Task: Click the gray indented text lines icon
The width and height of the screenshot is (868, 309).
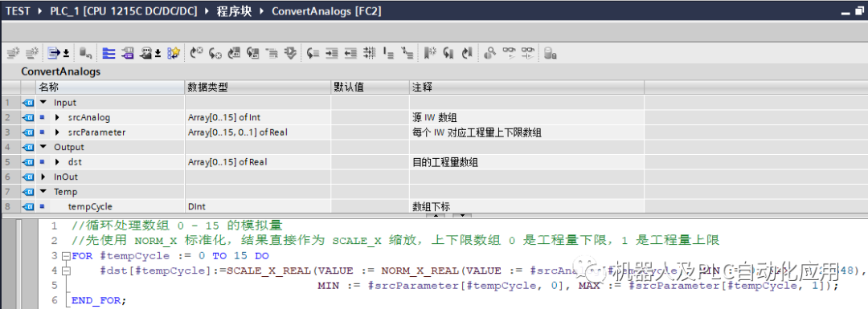Action: (x=272, y=52)
